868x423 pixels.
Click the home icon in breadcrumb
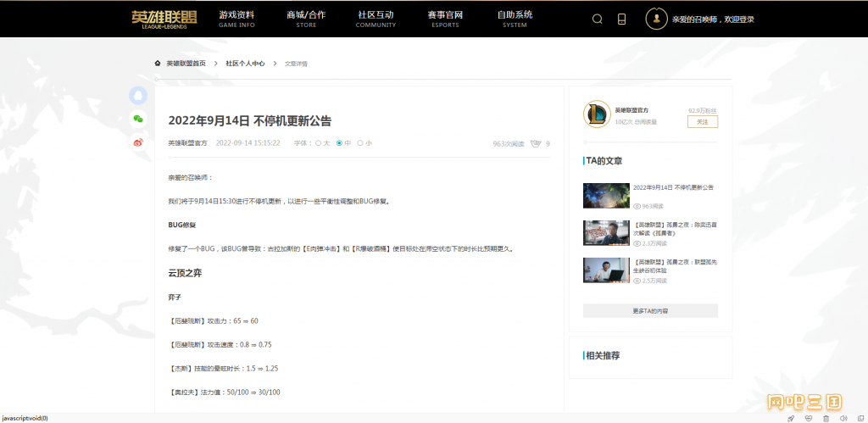coord(158,63)
